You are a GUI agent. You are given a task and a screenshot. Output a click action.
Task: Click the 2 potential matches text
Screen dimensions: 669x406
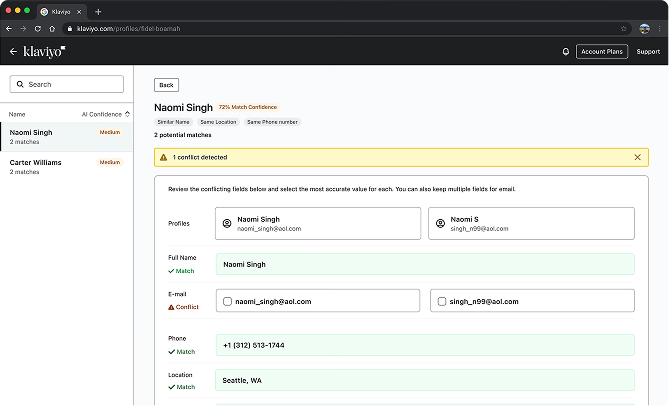[x=183, y=135]
